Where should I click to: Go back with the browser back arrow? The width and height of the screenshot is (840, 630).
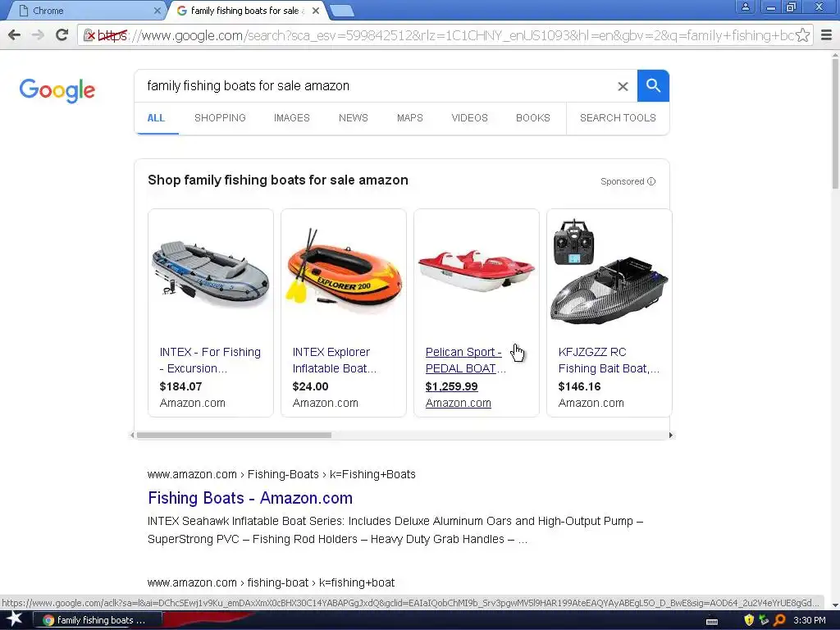pos(15,35)
